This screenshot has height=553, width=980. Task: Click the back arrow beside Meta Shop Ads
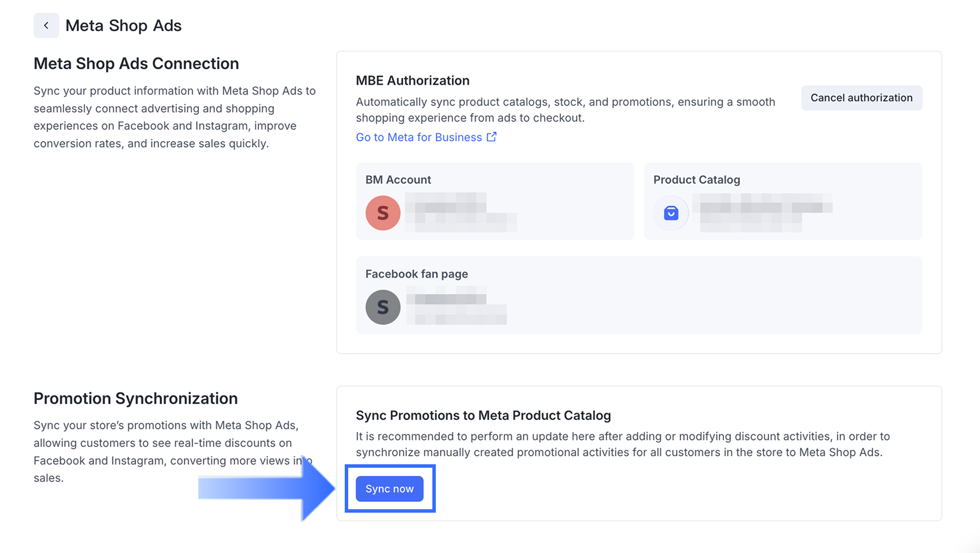coord(46,25)
